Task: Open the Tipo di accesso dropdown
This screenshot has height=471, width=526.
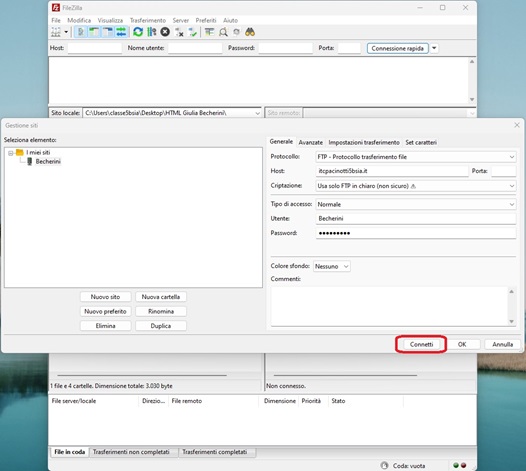Action: [x=416, y=204]
